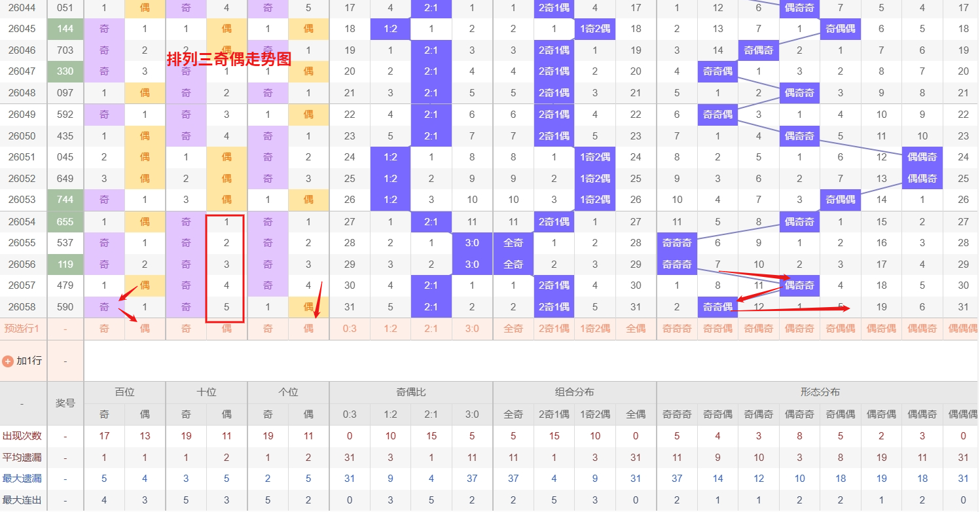Select 0:3 ratio in the 预选行1 row
The width and height of the screenshot is (980, 512).
350,329
